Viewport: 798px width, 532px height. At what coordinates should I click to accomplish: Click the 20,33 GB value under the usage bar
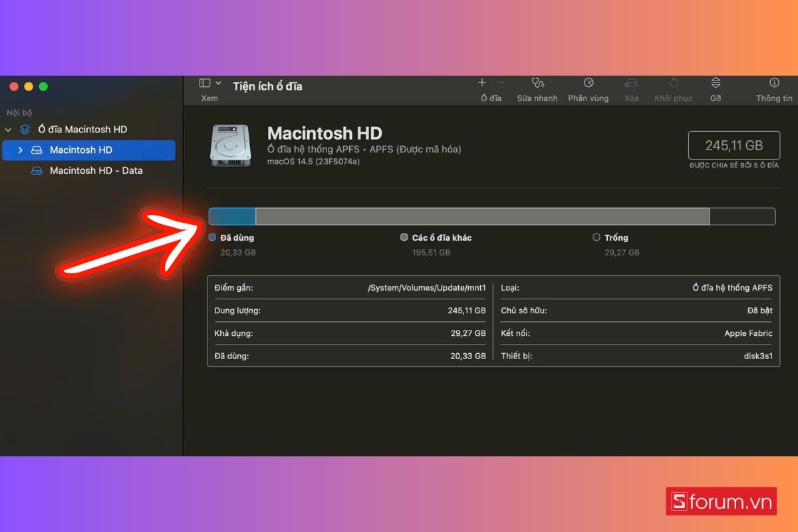[238, 253]
